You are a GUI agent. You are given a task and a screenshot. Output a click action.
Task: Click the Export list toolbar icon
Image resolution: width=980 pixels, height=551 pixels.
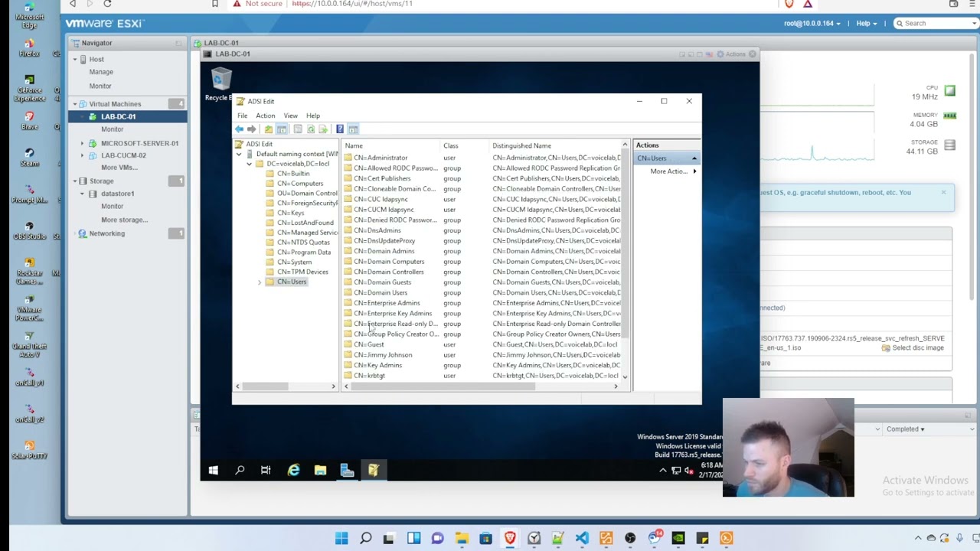[323, 129]
